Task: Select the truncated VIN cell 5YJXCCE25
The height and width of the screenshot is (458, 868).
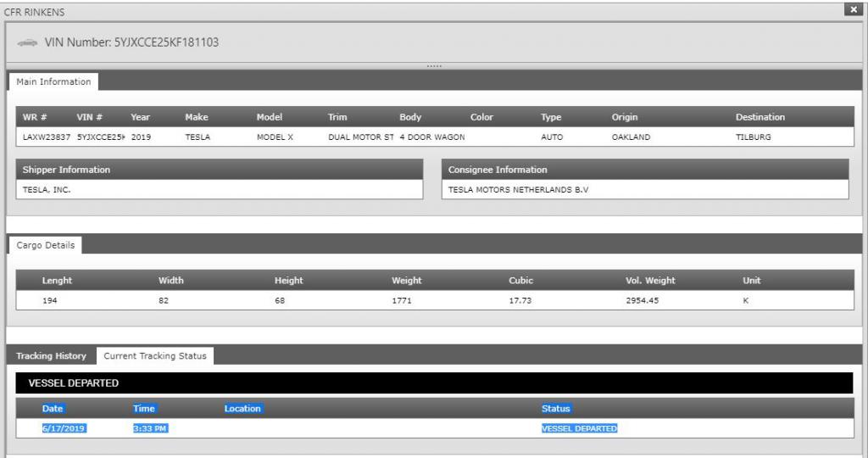Action: tap(101, 137)
